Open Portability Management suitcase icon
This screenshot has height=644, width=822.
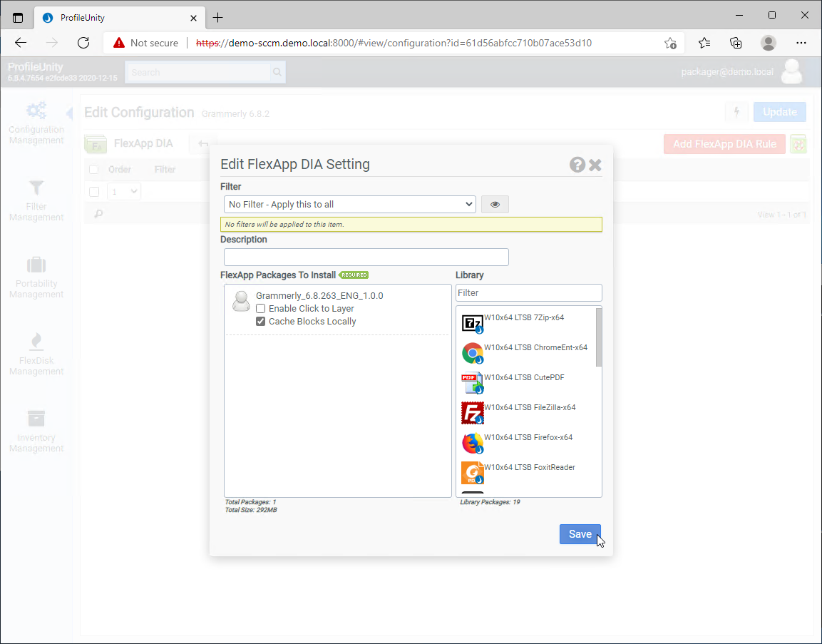click(36, 265)
